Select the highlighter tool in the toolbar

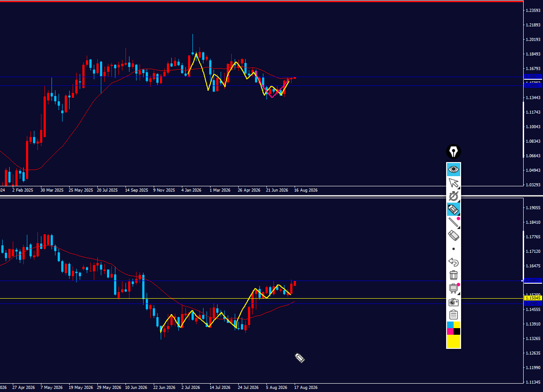pos(454,209)
